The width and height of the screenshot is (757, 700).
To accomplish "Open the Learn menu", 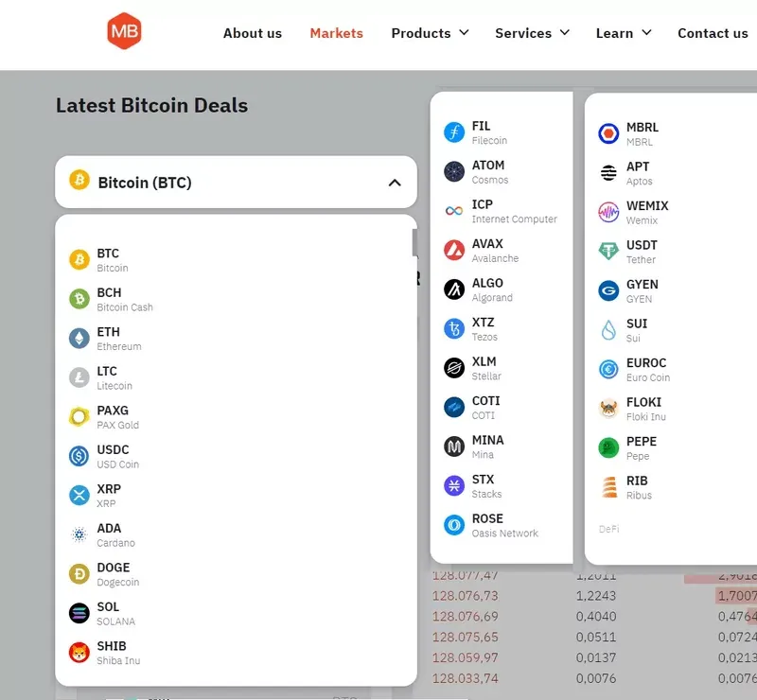I will tap(614, 33).
